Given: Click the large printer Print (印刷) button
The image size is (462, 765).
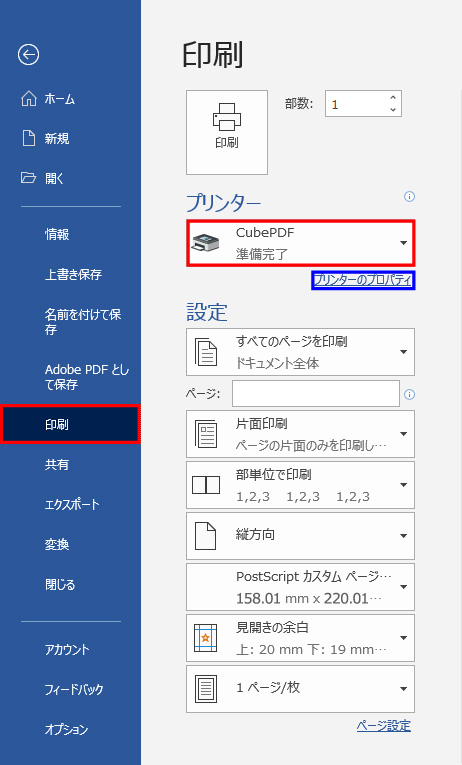Looking at the screenshot, I should pos(227,132).
